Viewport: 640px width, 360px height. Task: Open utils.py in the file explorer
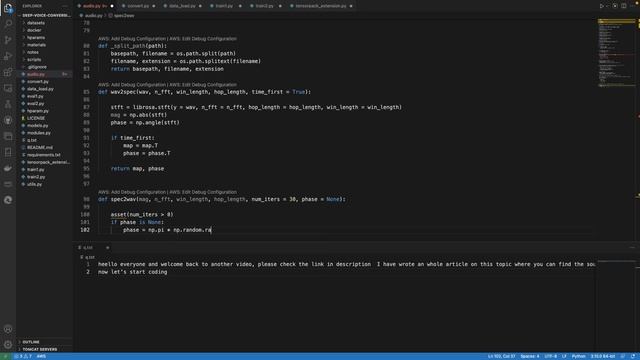click(45, 184)
